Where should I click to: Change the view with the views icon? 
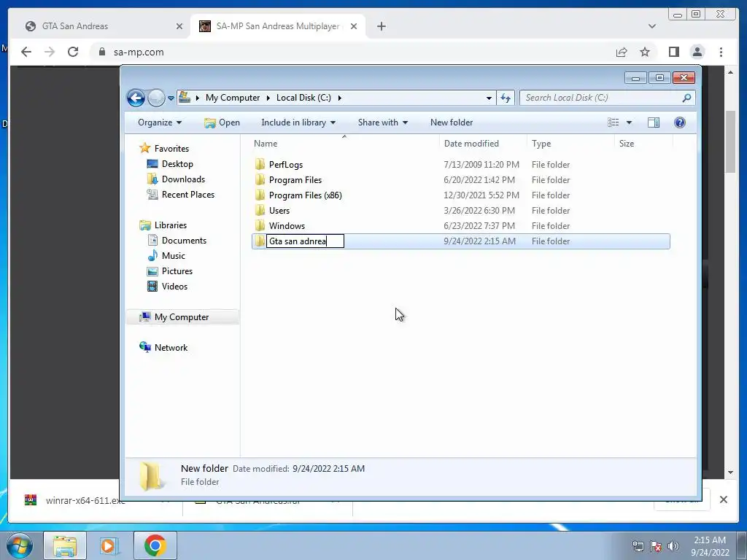click(613, 122)
